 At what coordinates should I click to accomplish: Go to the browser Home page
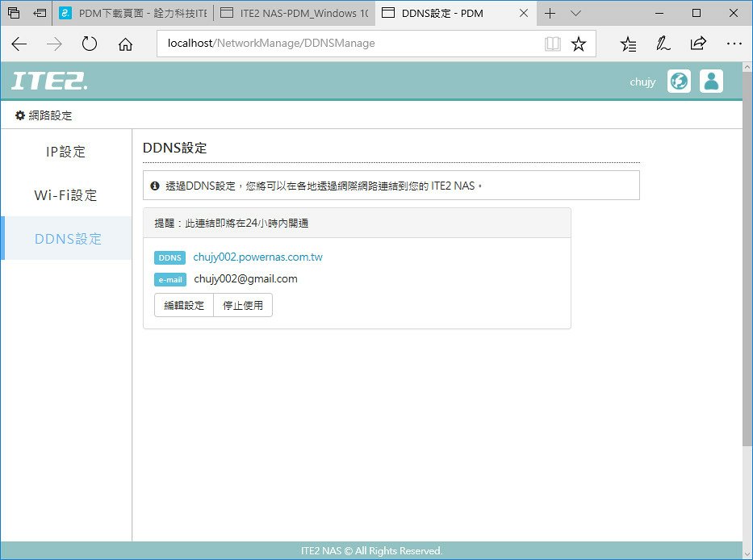coord(125,44)
